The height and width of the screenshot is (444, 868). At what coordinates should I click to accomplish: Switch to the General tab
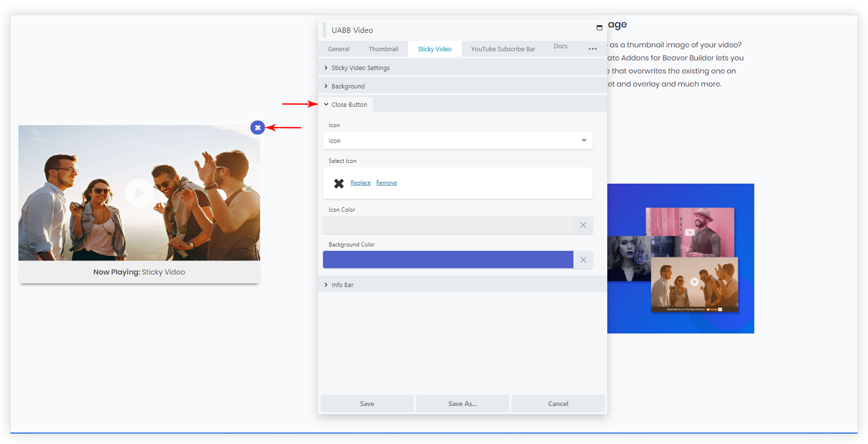pyautogui.click(x=338, y=49)
